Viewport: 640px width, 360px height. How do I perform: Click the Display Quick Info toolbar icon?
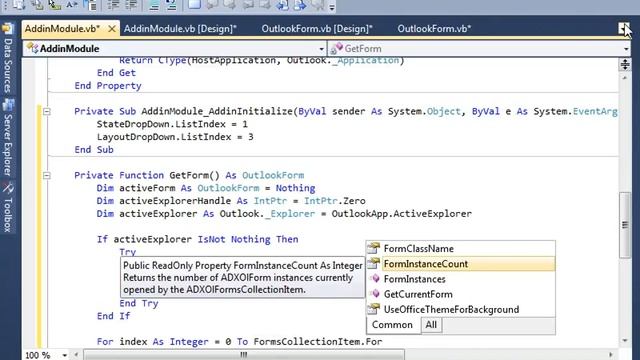54,5
